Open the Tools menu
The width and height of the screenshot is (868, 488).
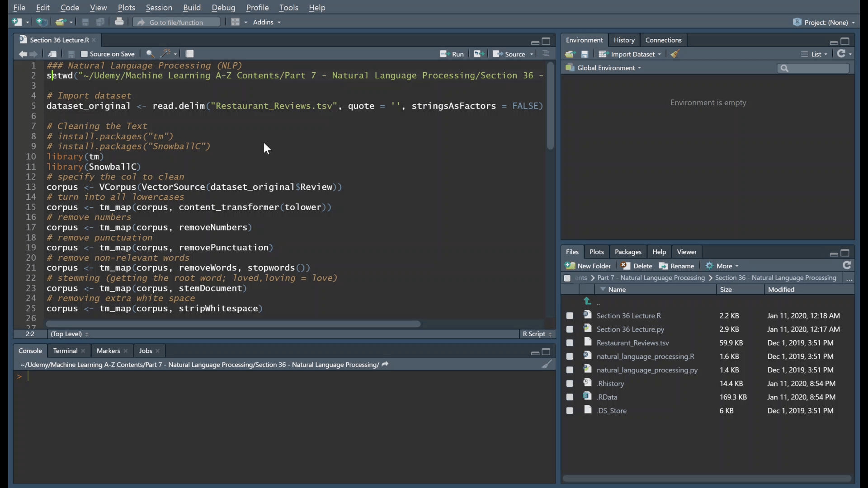(x=288, y=8)
